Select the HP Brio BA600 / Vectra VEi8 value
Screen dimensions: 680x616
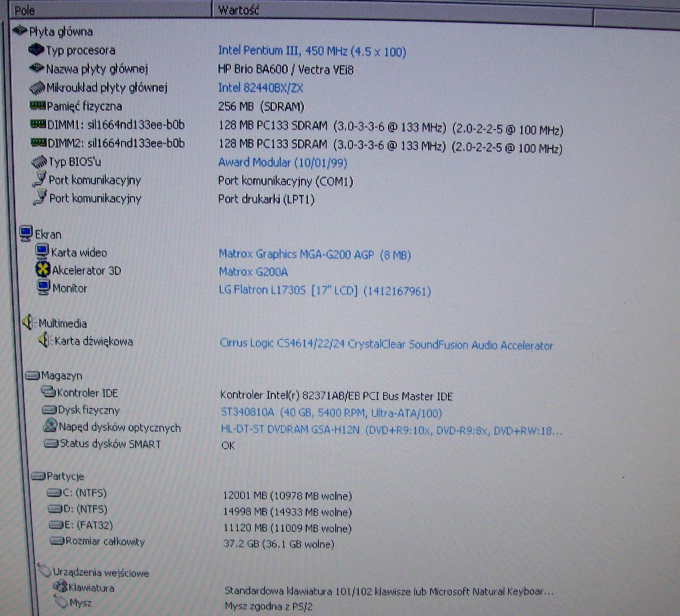pyautogui.click(x=286, y=70)
